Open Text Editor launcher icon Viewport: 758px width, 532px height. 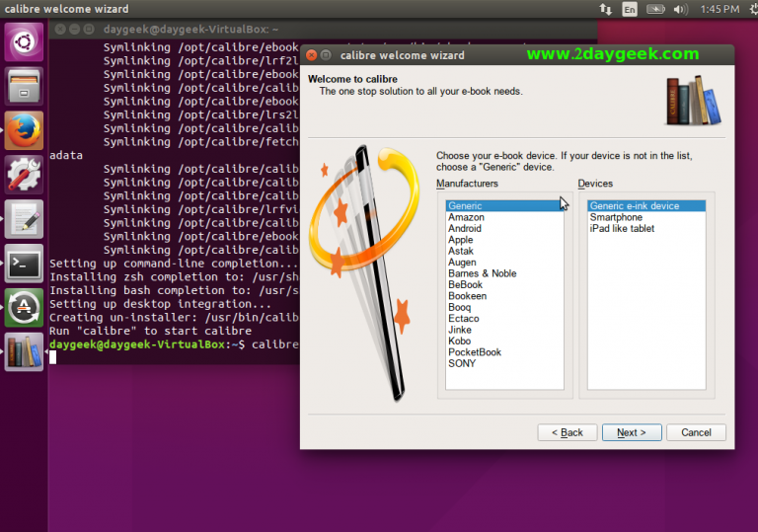(24, 219)
